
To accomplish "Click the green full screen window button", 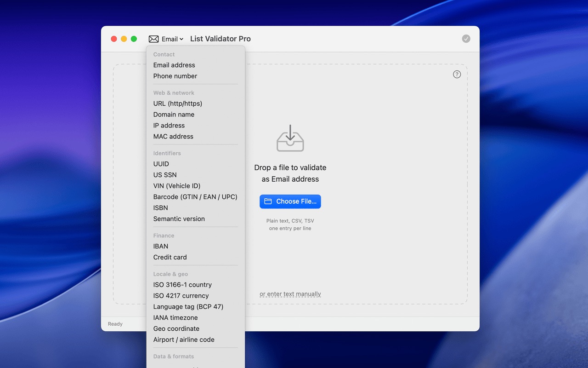I will (x=134, y=39).
